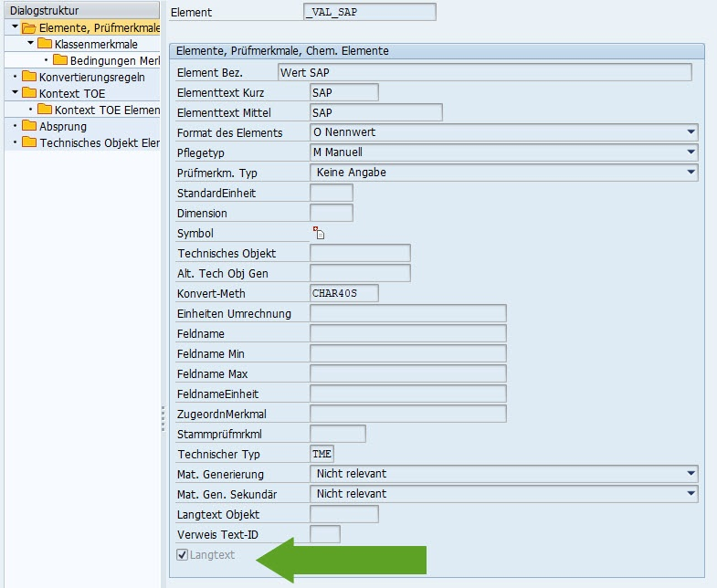The height and width of the screenshot is (588, 717).
Task: Open the Format des Elements dropdown
Action: [x=691, y=132]
